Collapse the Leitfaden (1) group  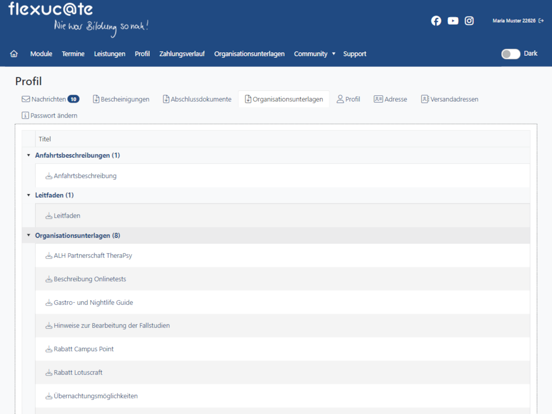click(x=29, y=195)
